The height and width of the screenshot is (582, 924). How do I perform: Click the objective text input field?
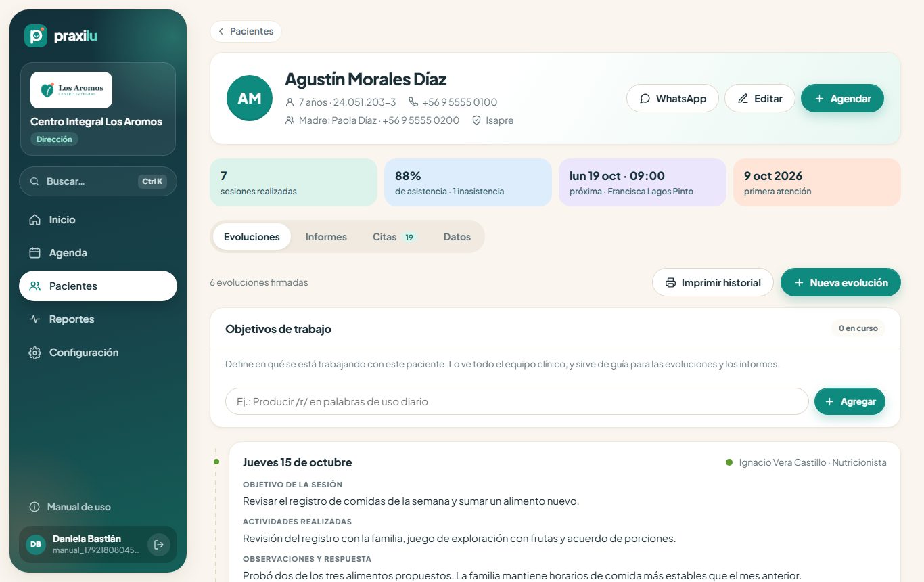pyautogui.click(x=517, y=401)
